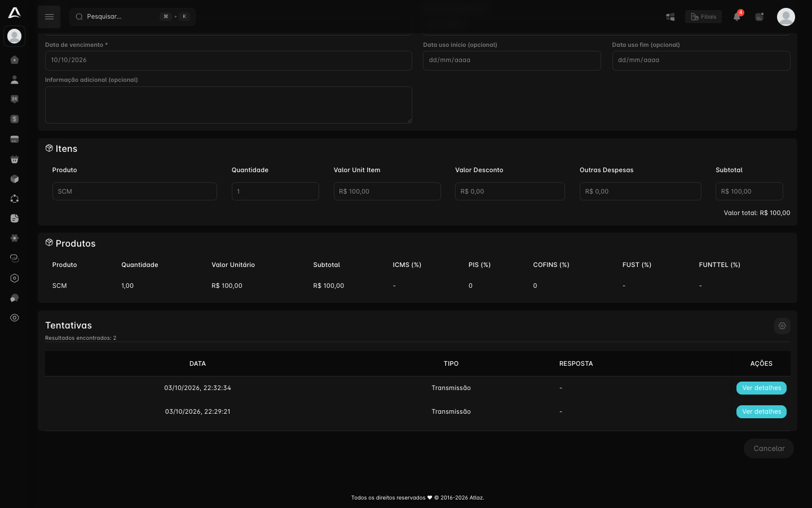Open the eye icon in the sidebar
Screen dimensions: 812x508
(x=15, y=318)
